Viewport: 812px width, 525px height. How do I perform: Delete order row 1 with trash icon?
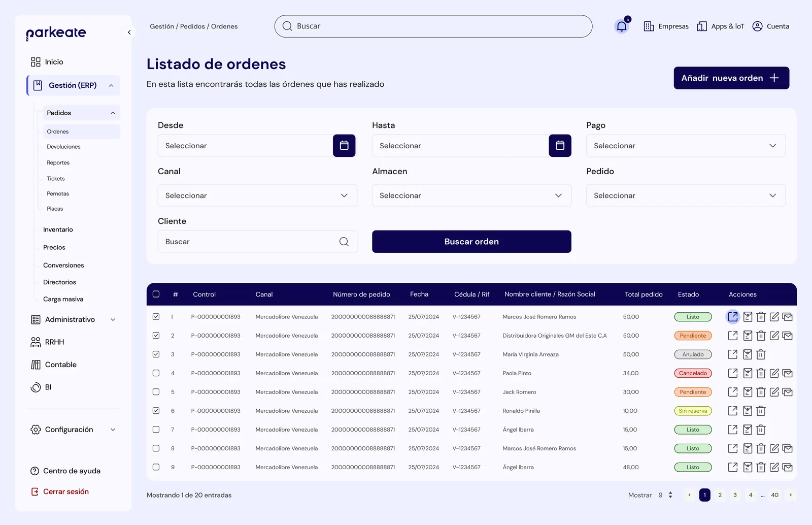(761, 317)
